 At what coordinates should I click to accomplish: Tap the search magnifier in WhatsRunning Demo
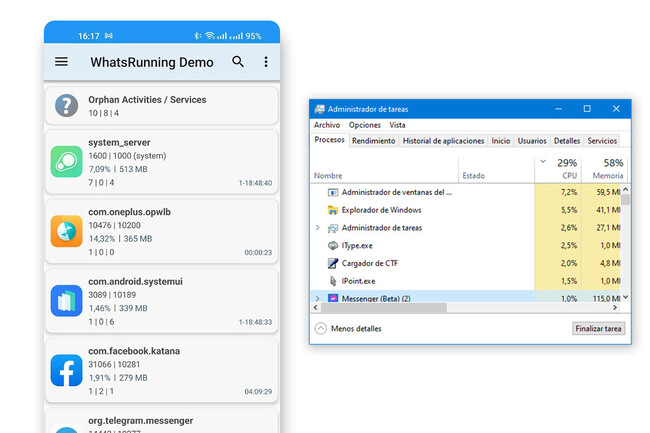click(x=238, y=61)
